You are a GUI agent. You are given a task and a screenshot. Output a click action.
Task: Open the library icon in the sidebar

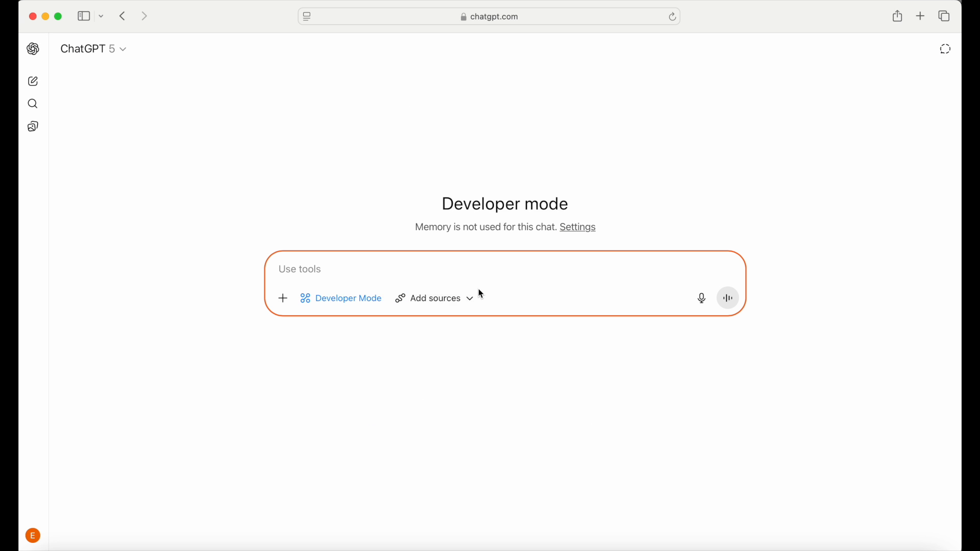tap(33, 126)
